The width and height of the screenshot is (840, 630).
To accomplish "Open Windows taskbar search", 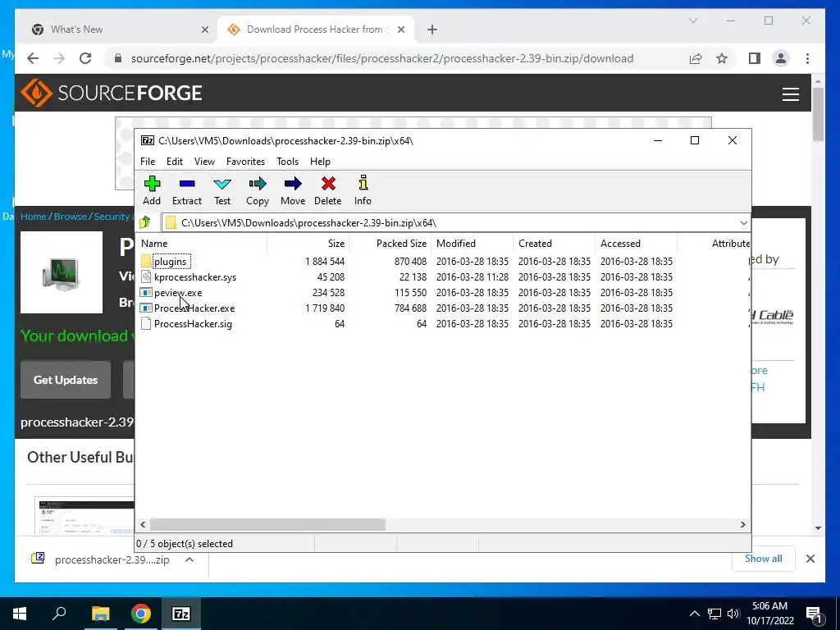I will (x=59, y=614).
